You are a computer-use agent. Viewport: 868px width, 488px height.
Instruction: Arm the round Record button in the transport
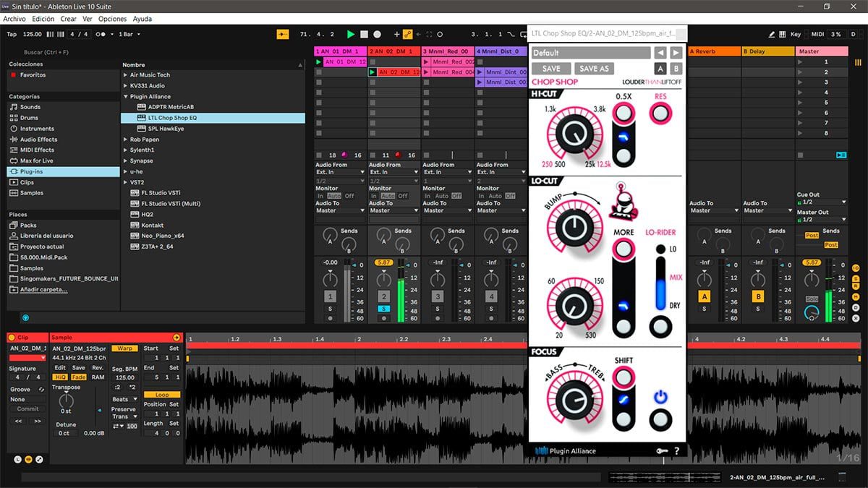coord(377,34)
